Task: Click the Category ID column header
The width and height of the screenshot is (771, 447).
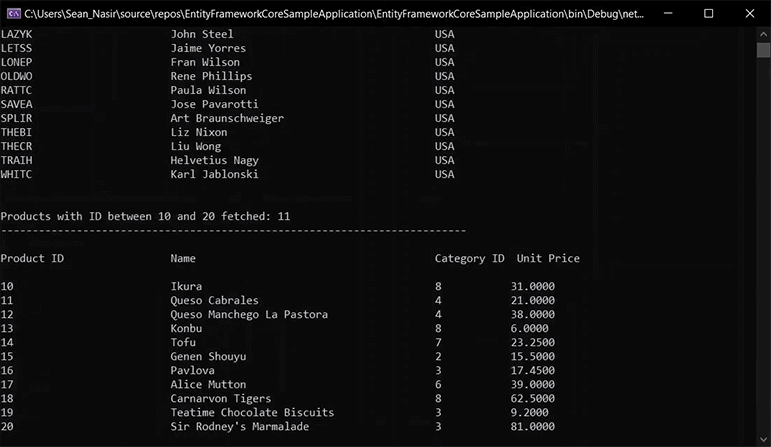Action: (469, 259)
